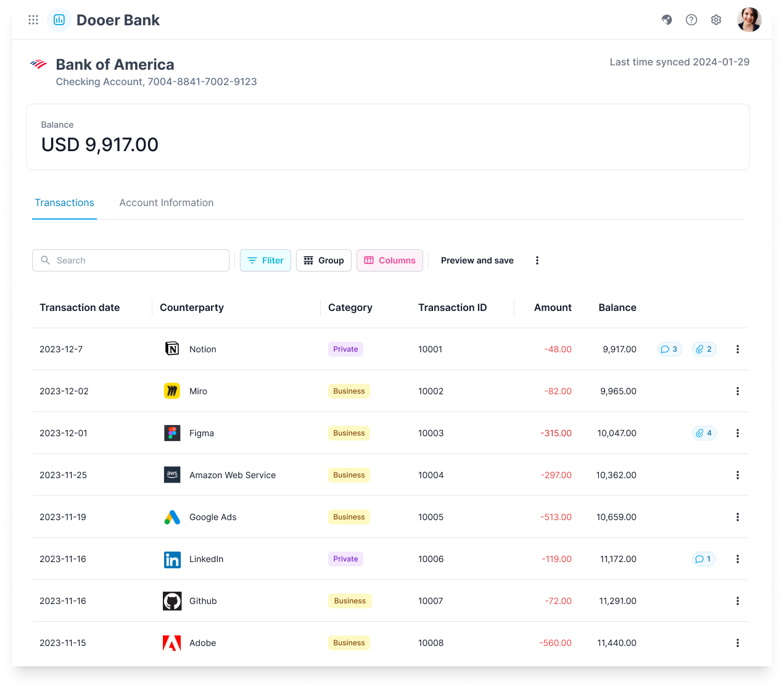Click the Checking Account number text
The image size is (784, 691).
pyautogui.click(x=156, y=81)
